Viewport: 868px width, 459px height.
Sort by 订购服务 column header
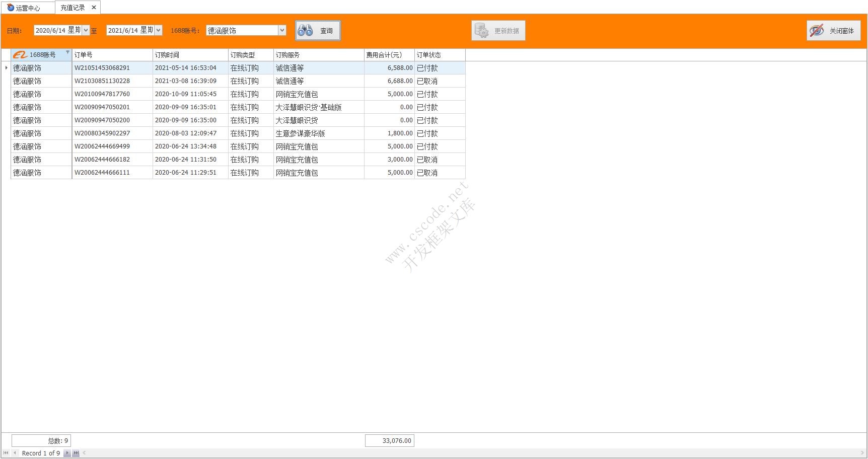(x=319, y=55)
